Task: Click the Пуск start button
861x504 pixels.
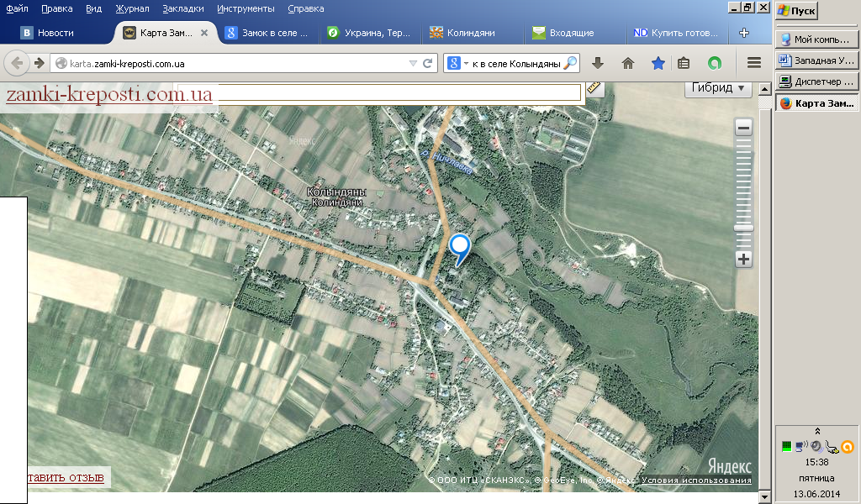Action: point(796,10)
